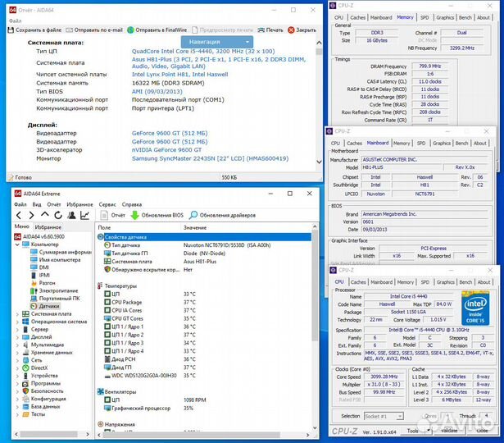Image resolution: width=504 pixels, height=443 pixels.
Task: Select the Свойства датчика header row
Action: (x=204, y=237)
